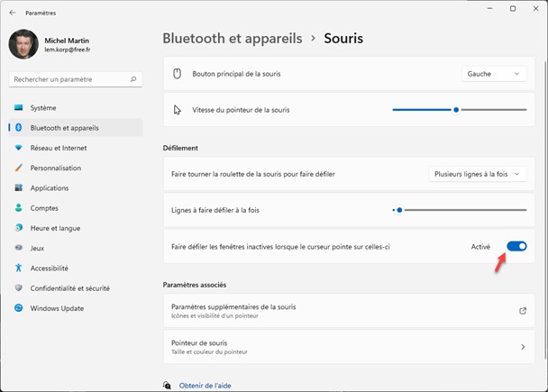Expand the Pointeur de souris settings
Image resolution: width=548 pixels, height=392 pixels.
coord(522,347)
